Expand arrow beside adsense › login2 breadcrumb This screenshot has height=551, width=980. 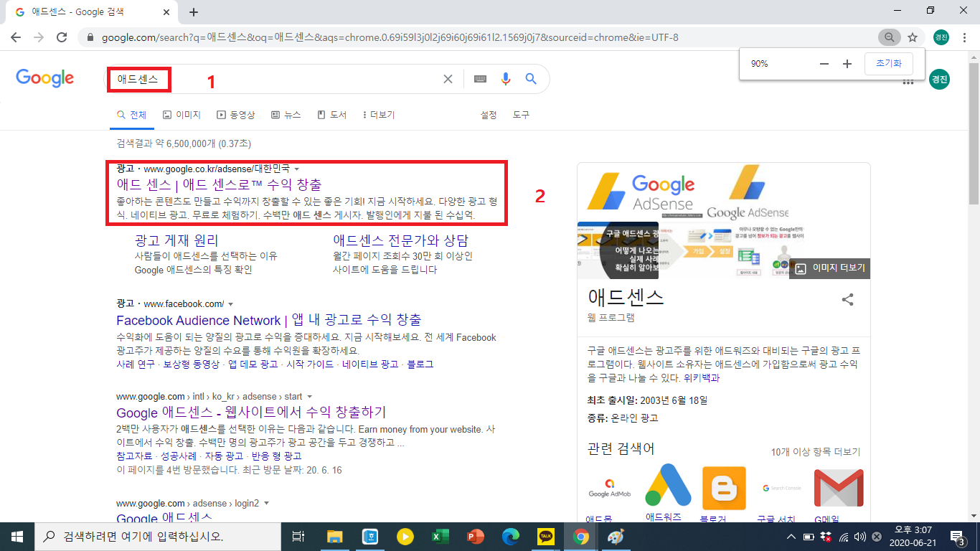click(266, 503)
